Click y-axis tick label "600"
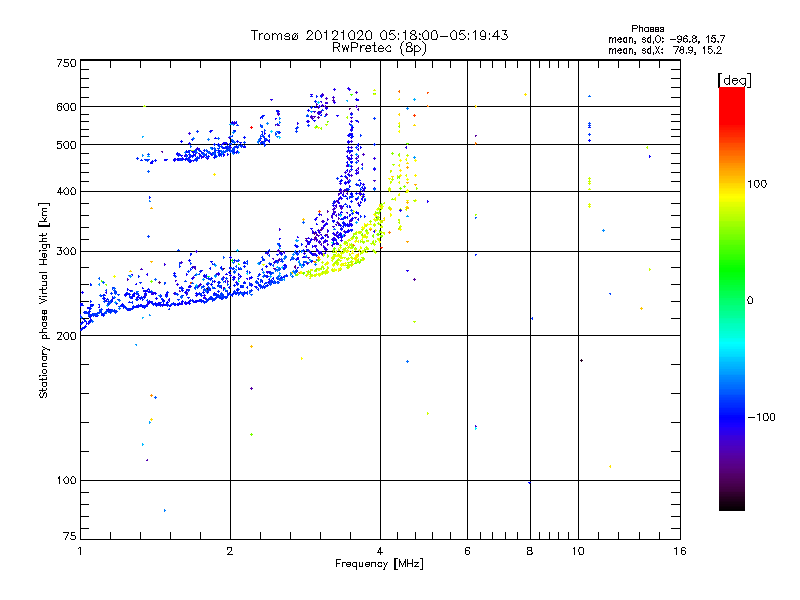 (66, 107)
